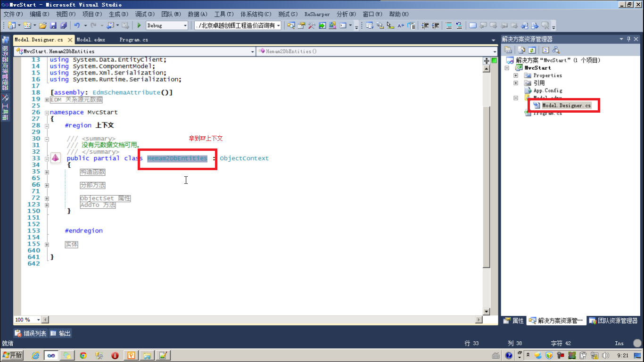Click the Open File folder icon

[42, 25]
